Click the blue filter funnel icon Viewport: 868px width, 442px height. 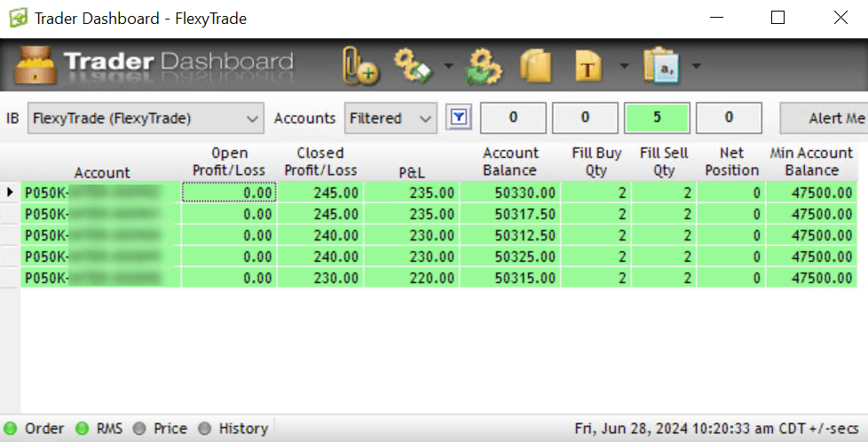458,117
